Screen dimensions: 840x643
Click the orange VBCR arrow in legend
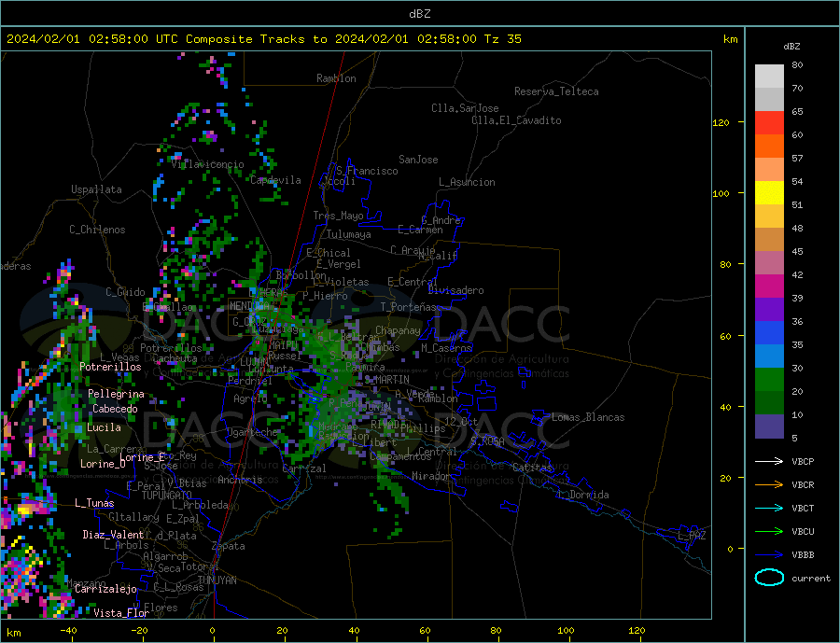(769, 484)
